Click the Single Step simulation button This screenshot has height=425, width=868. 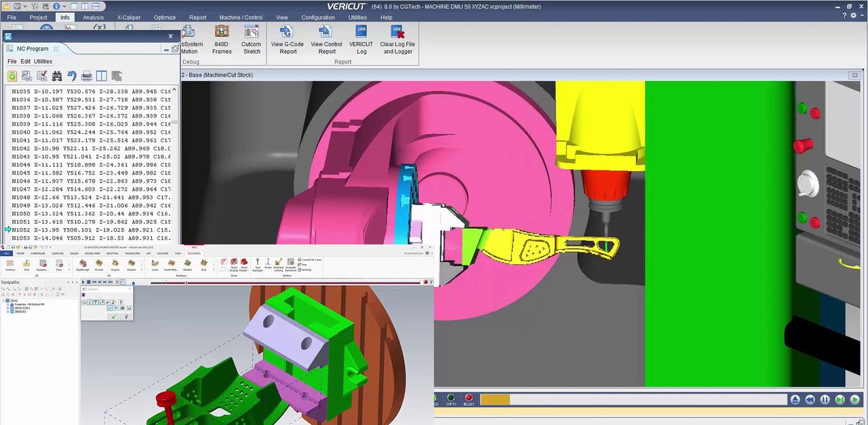point(840,400)
